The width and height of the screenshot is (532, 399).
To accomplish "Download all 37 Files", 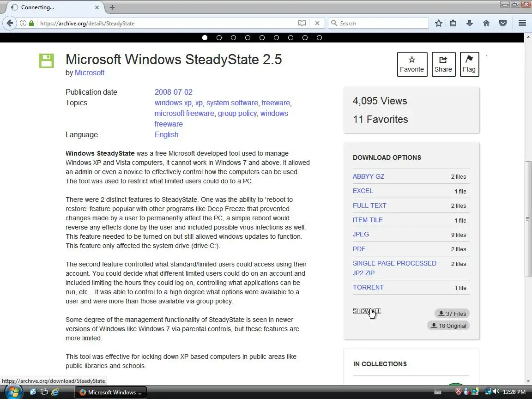I will 452,314.
